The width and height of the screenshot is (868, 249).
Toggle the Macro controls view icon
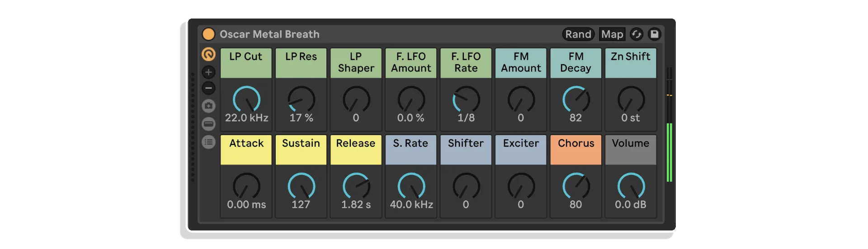(x=208, y=54)
